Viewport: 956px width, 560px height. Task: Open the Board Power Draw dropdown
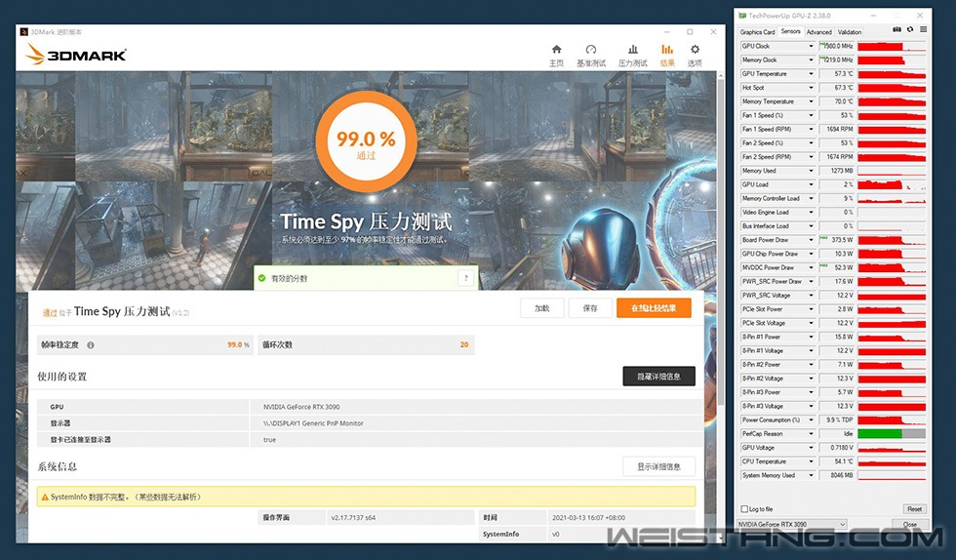tap(811, 240)
